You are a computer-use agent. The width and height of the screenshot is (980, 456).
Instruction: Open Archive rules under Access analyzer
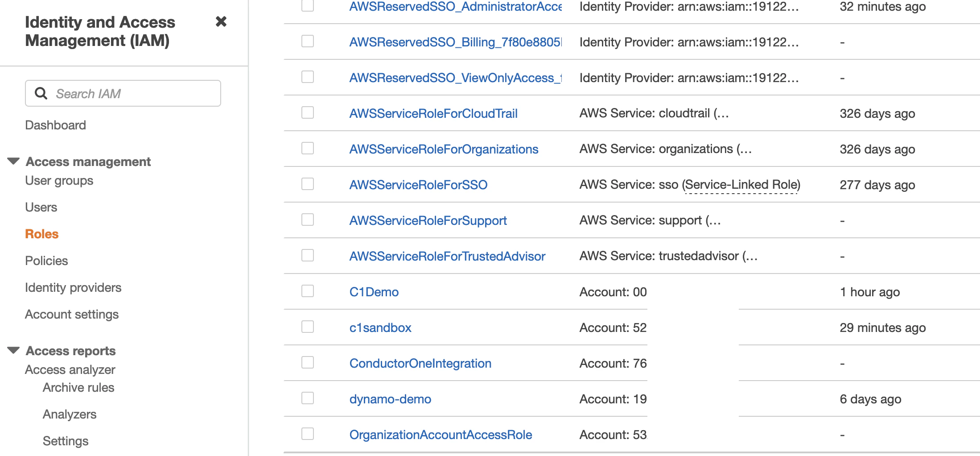(x=78, y=387)
